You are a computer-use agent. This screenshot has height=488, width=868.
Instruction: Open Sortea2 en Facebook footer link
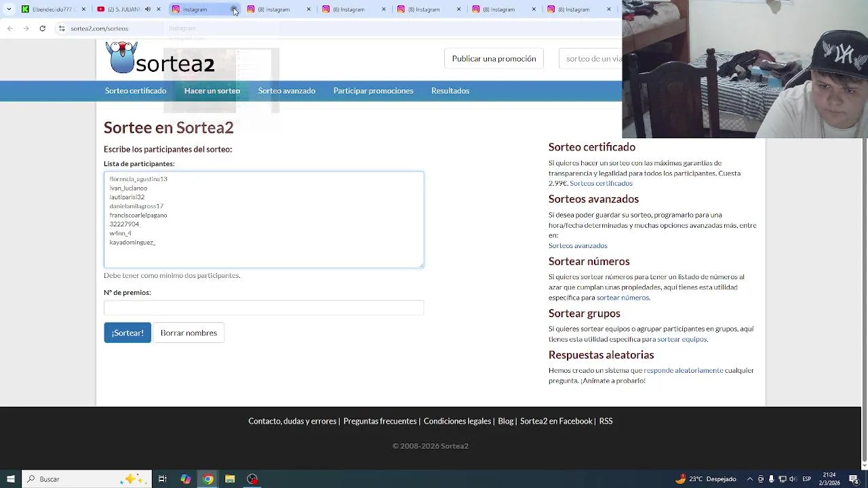(556, 422)
